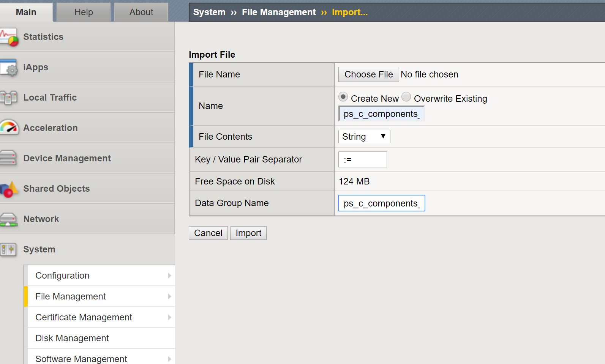Select the Acceleration gauge icon
The image size is (605, 364).
pos(9,128)
